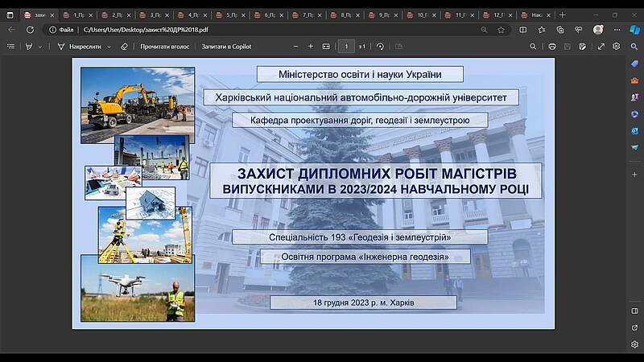Close the active захист tab
This screenshot has height=362, width=644.
tap(52, 15)
